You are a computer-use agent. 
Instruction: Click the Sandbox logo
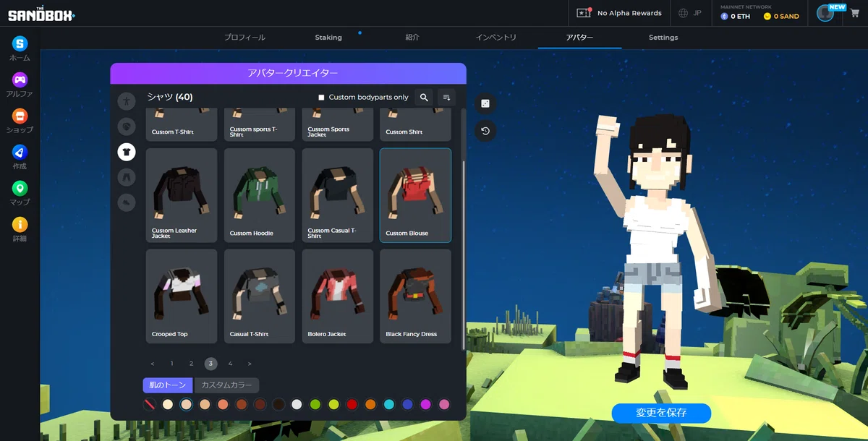click(x=41, y=13)
